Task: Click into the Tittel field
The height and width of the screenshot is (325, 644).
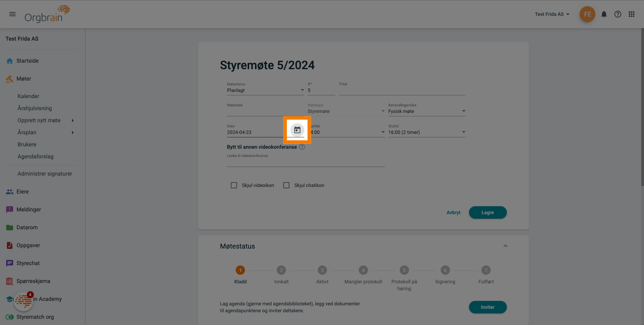Action: tap(402, 91)
